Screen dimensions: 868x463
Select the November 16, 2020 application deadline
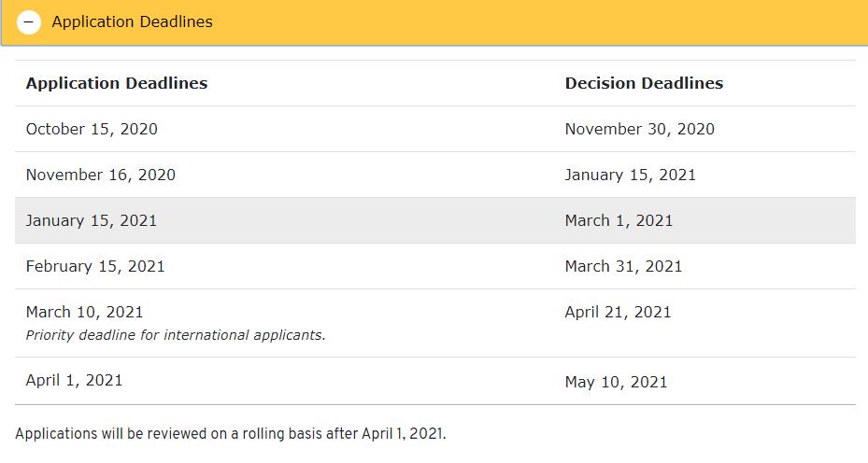click(x=100, y=175)
